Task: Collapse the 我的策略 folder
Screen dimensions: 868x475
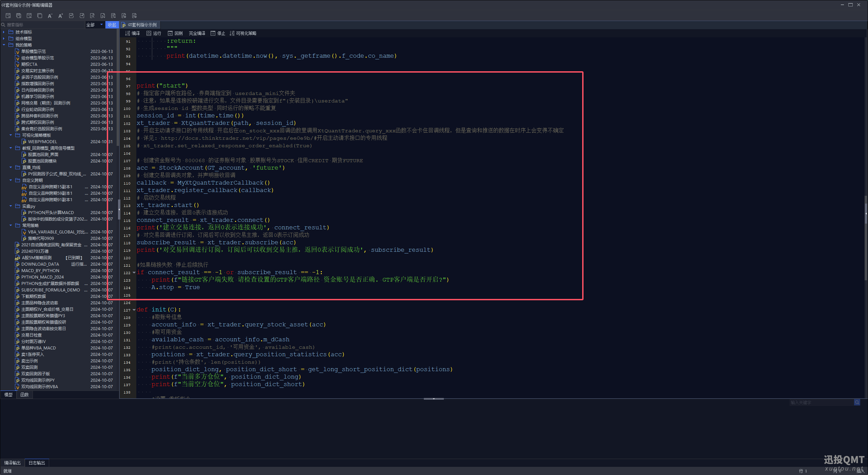Action: click(4, 45)
